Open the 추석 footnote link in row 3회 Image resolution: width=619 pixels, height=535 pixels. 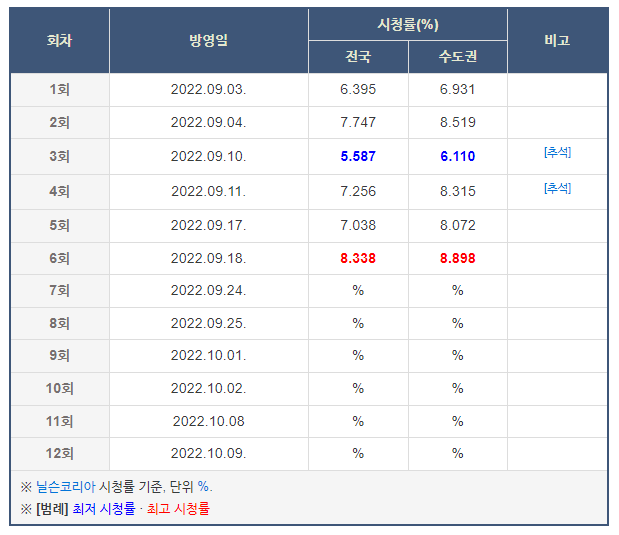tap(557, 152)
